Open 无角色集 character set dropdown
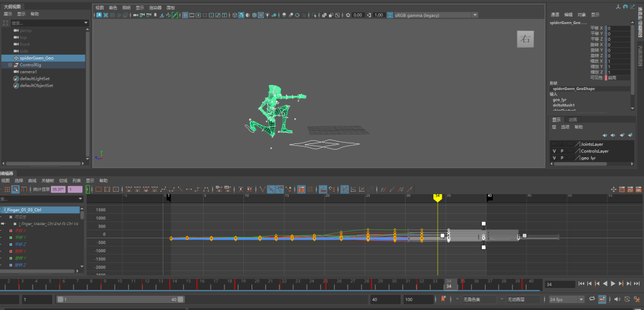 point(479,299)
